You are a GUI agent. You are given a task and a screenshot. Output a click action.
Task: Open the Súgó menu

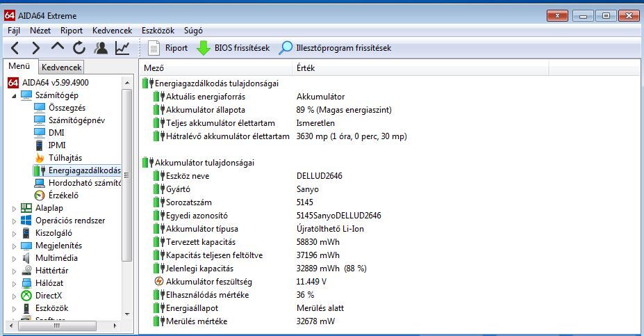193,31
